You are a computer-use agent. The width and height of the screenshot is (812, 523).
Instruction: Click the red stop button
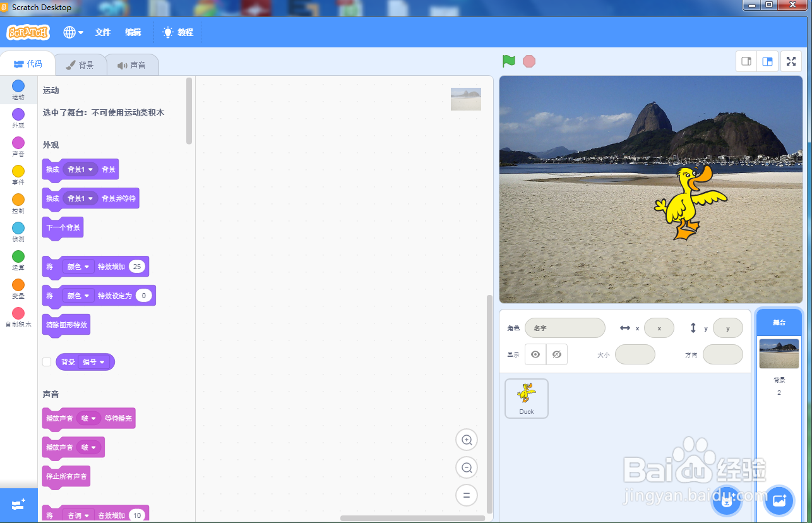pyautogui.click(x=529, y=61)
